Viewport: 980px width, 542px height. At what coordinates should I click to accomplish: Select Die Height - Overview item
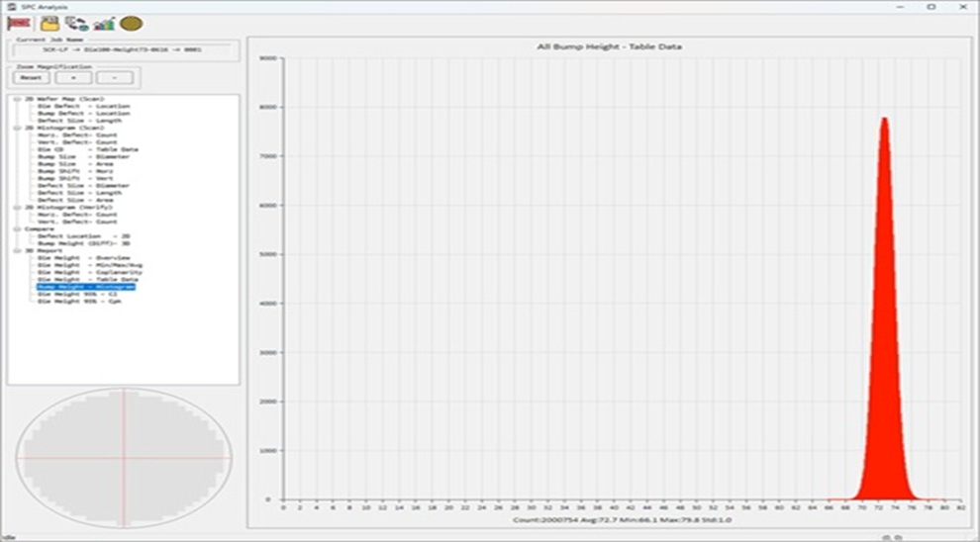point(84,257)
